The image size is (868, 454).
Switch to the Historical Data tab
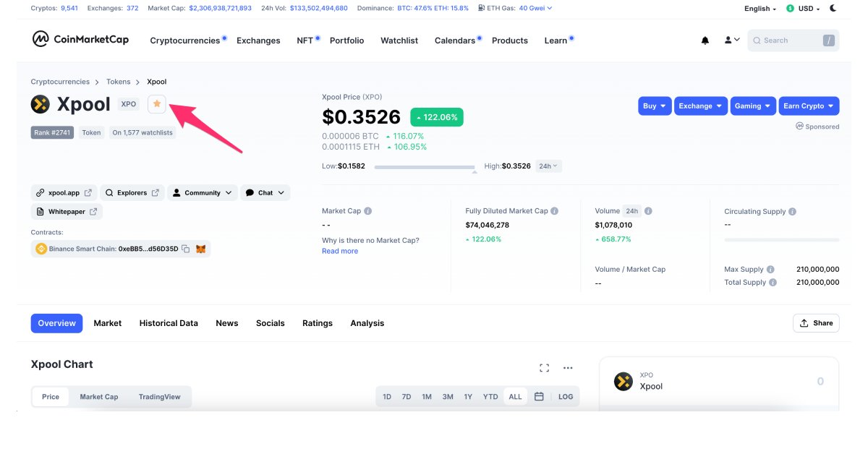point(169,323)
